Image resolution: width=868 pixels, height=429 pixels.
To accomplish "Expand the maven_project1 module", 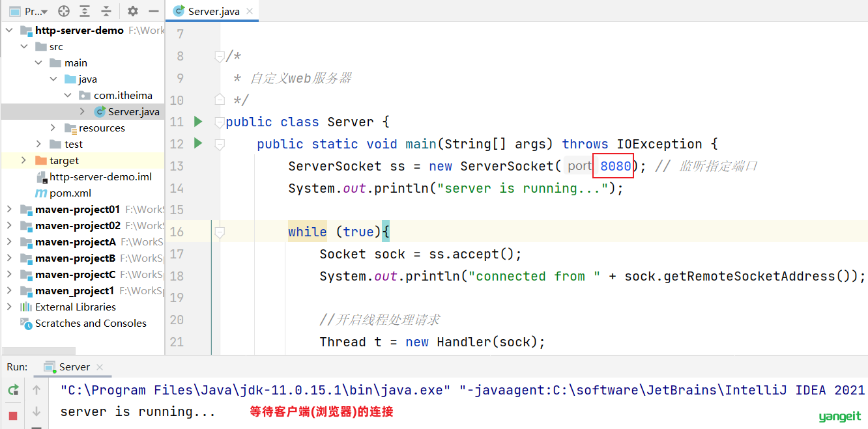I will 8,291.
